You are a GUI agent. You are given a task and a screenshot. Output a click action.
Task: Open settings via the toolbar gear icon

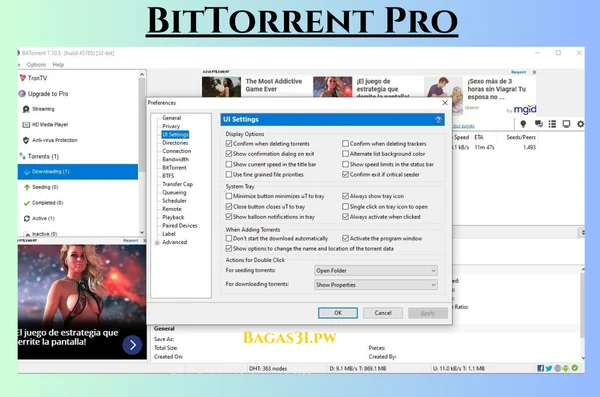point(580,124)
